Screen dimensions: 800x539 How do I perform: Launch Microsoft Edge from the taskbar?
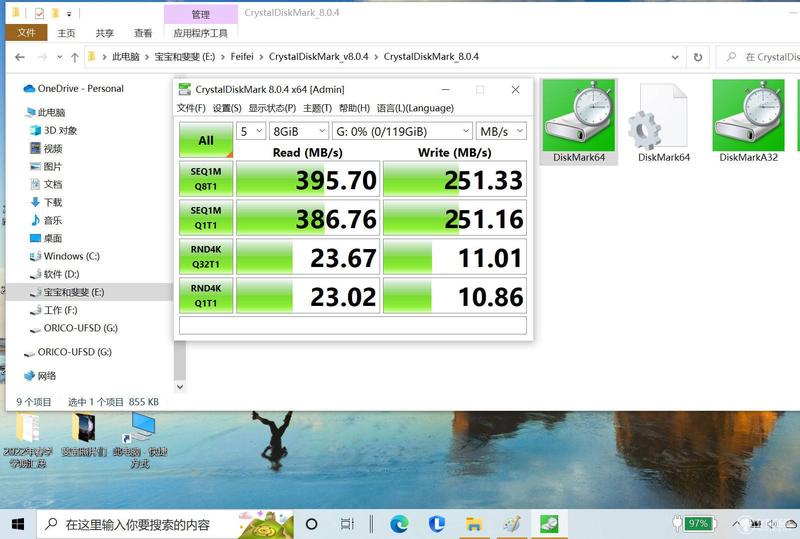399,524
